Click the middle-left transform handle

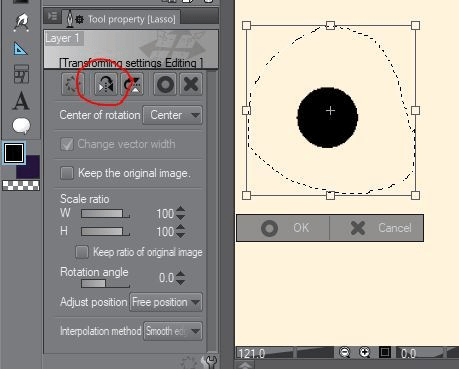[246, 110]
